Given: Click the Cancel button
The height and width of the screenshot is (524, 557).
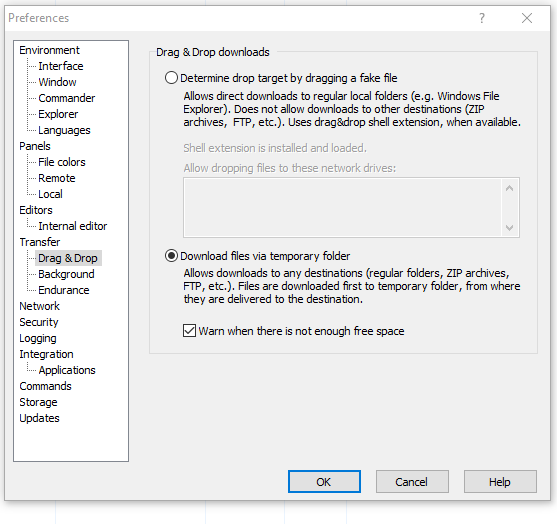Looking at the screenshot, I should pos(412,482).
